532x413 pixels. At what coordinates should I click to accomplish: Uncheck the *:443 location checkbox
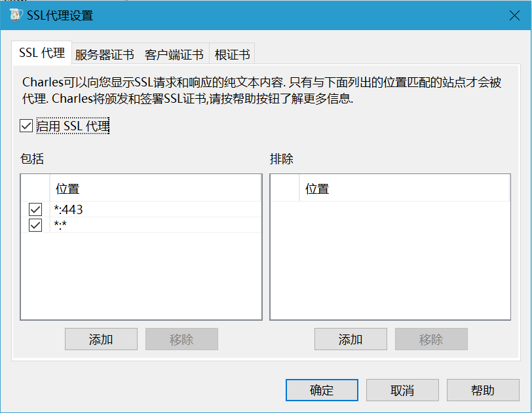coord(35,209)
